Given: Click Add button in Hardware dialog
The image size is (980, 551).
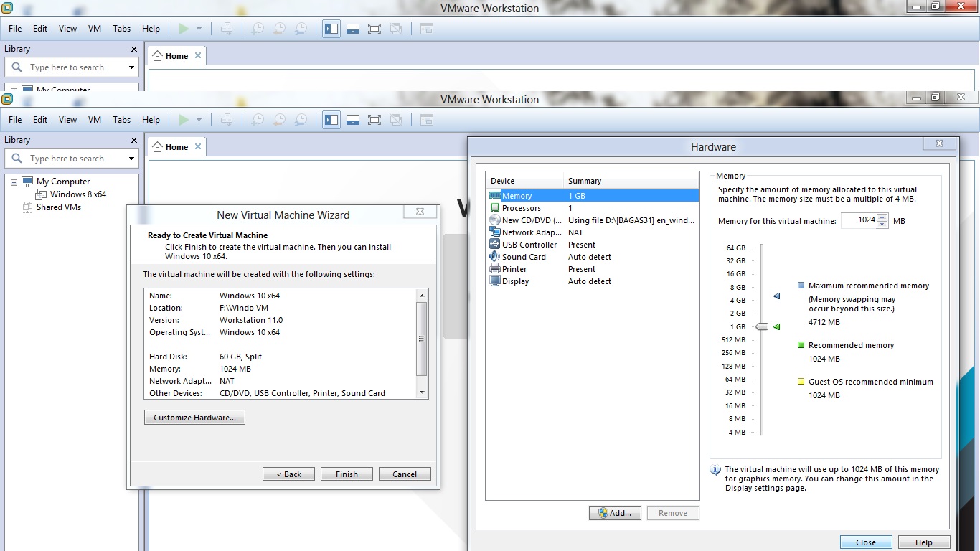Looking at the screenshot, I should click(615, 513).
